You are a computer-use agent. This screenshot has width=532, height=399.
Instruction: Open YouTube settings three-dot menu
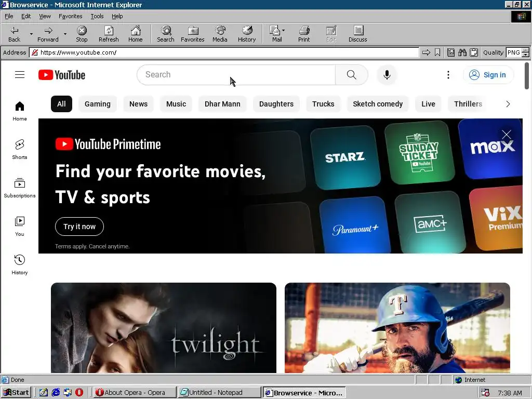click(x=448, y=75)
